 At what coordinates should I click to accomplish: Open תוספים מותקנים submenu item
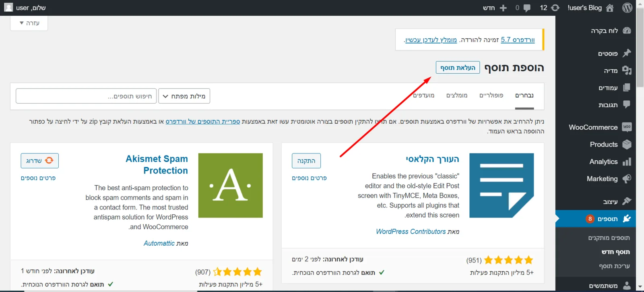point(609,238)
